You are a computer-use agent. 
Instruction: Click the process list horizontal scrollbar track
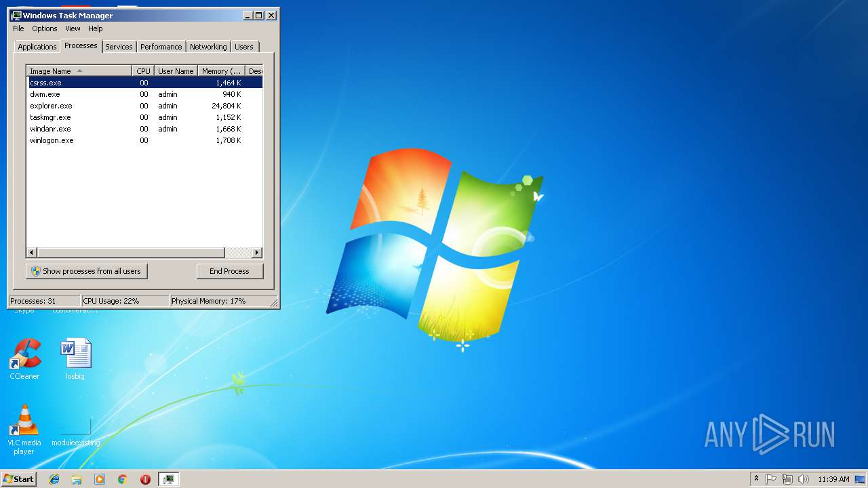[x=238, y=253]
